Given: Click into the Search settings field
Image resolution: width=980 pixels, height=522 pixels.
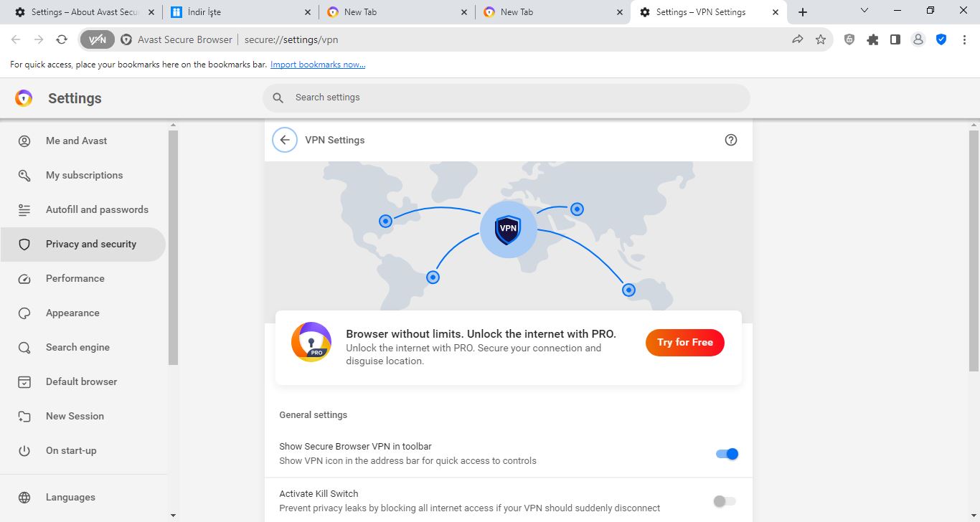Looking at the screenshot, I should (507, 98).
